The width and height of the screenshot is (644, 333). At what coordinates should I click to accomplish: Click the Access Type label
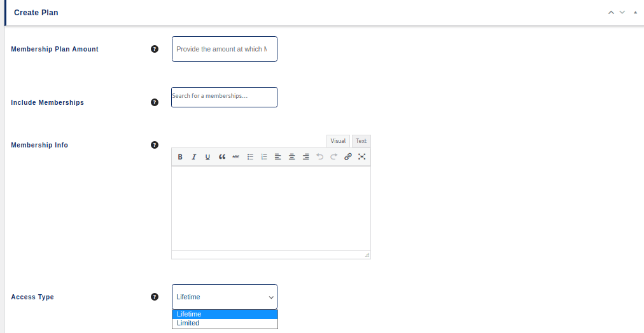point(32,297)
